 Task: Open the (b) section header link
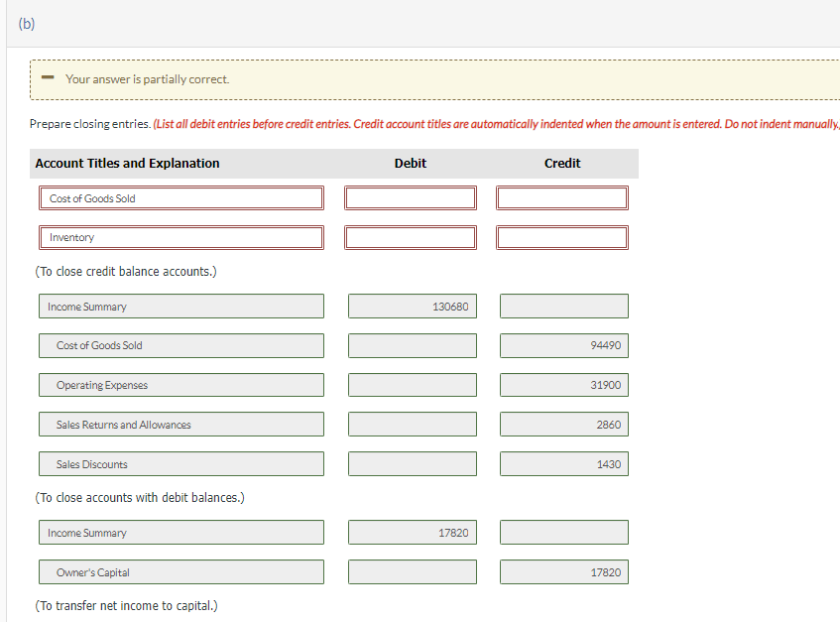click(x=27, y=23)
